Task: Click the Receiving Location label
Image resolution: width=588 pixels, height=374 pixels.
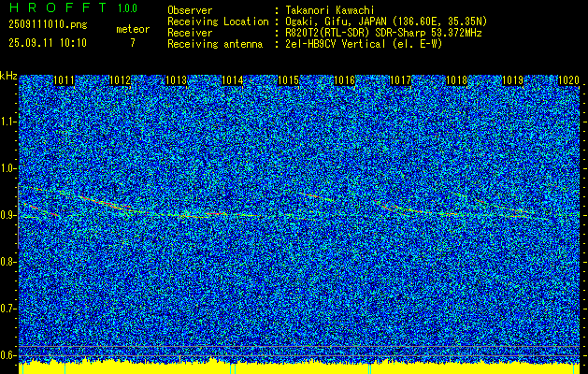Action: pos(218,22)
